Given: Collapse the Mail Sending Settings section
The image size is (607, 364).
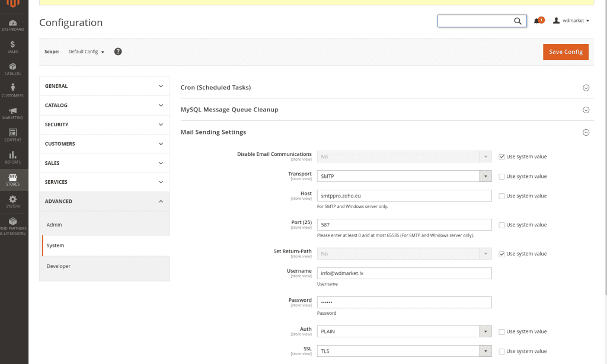Looking at the screenshot, I should coord(586,132).
